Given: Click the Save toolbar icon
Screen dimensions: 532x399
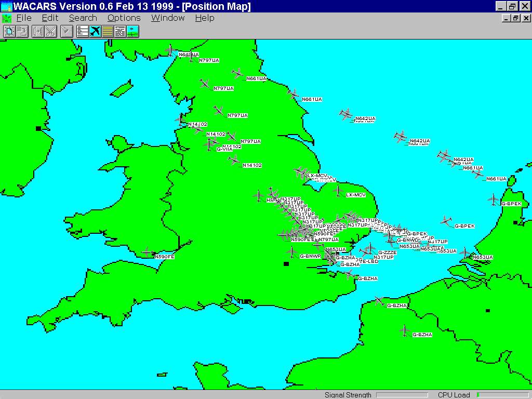Looking at the screenshot, I should pyautogui.click(x=22, y=31).
